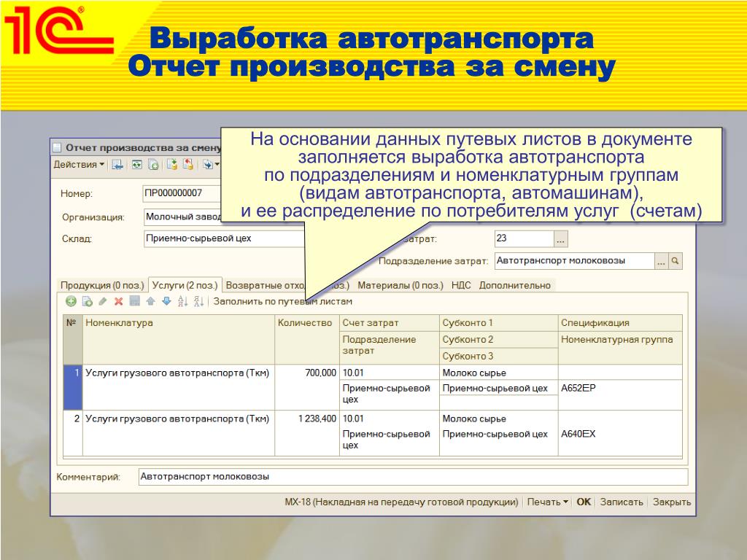This screenshot has width=747, height=560.
Task: Click the magnifier icon beside Подразделение затрат field
Action: [x=675, y=262]
